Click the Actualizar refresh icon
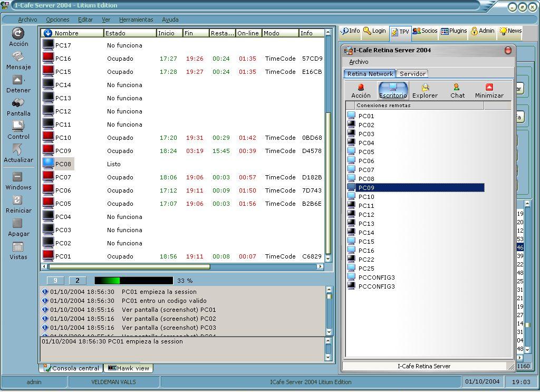 point(17,149)
